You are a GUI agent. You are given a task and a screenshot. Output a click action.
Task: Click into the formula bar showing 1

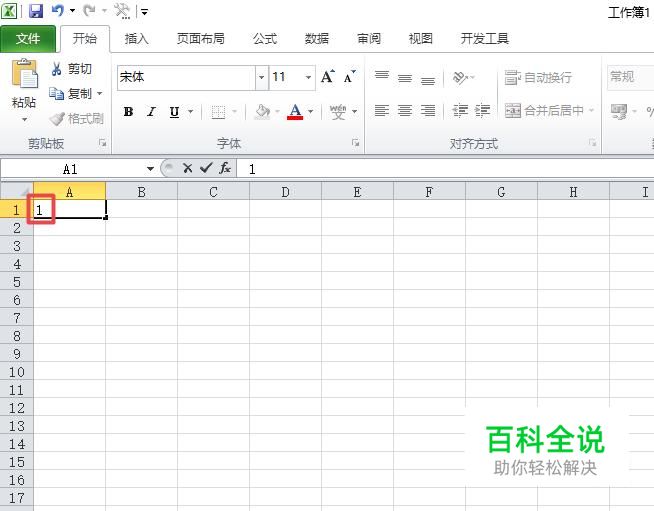click(x=445, y=169)
